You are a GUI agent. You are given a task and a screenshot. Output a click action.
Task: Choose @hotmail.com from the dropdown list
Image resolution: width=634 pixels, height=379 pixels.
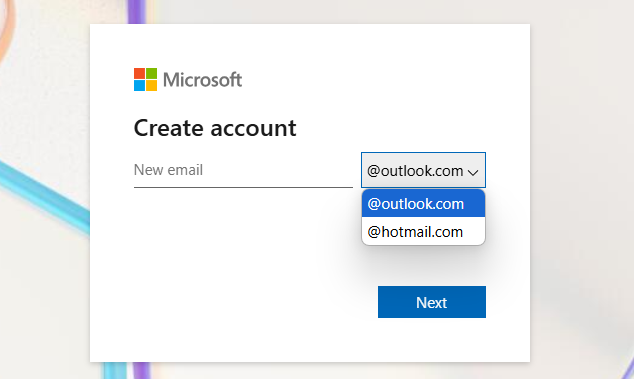(423, 232)
